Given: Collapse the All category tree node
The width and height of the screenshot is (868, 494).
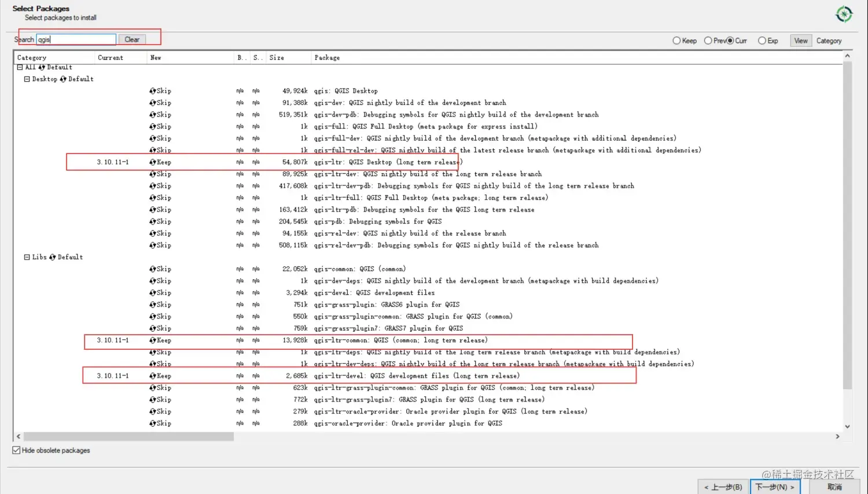Looking at the screenshot, I should [20, 67].
